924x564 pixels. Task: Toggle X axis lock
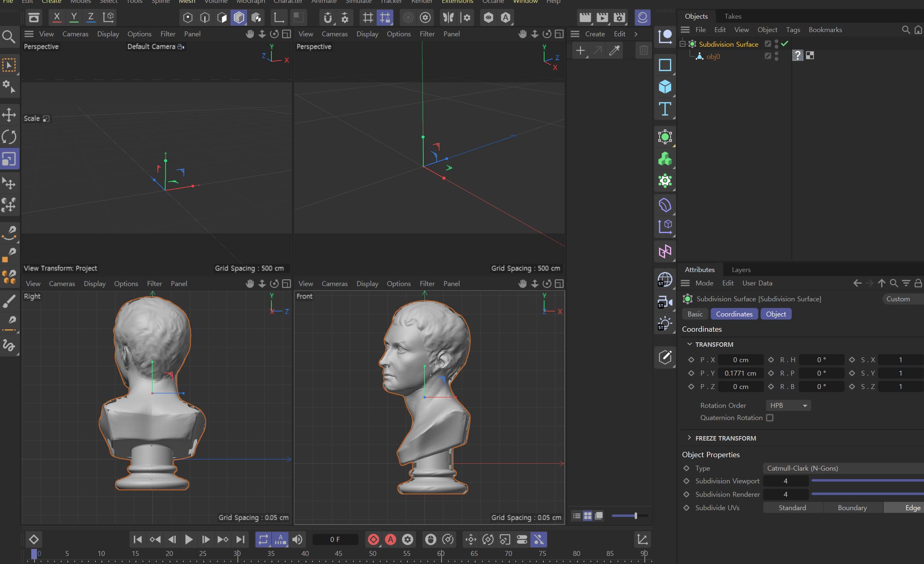[x=57, y=17]
